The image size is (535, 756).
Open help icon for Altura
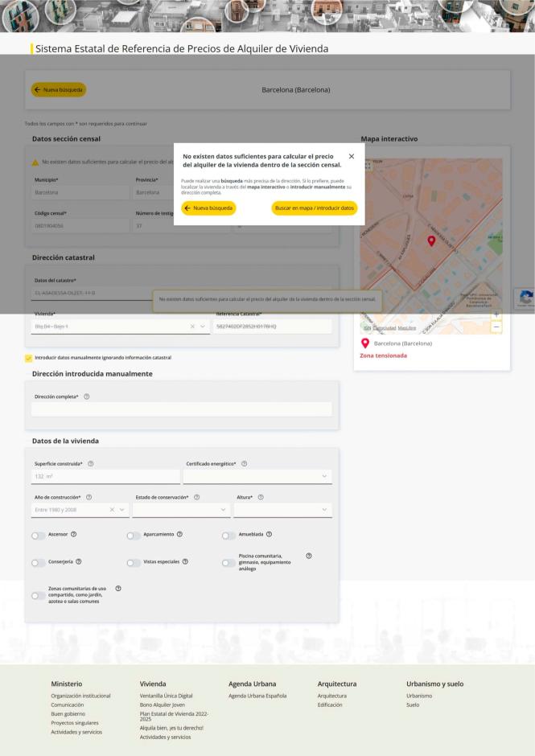261,497
